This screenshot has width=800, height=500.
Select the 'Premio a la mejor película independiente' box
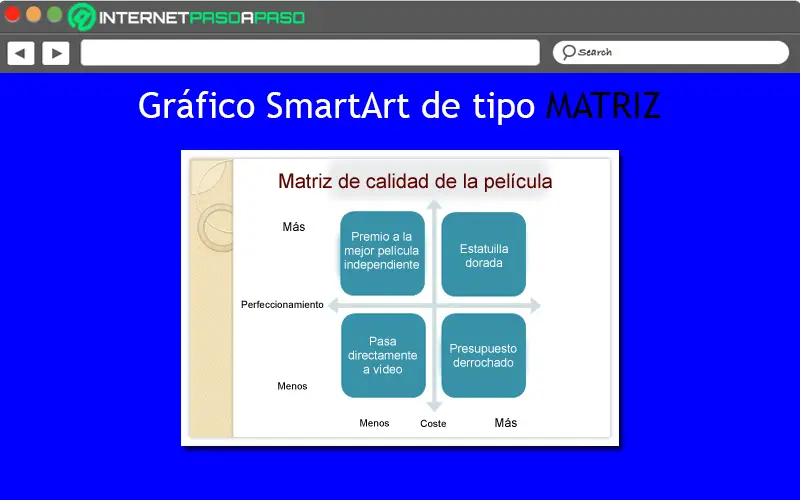[x=382, y=253]
